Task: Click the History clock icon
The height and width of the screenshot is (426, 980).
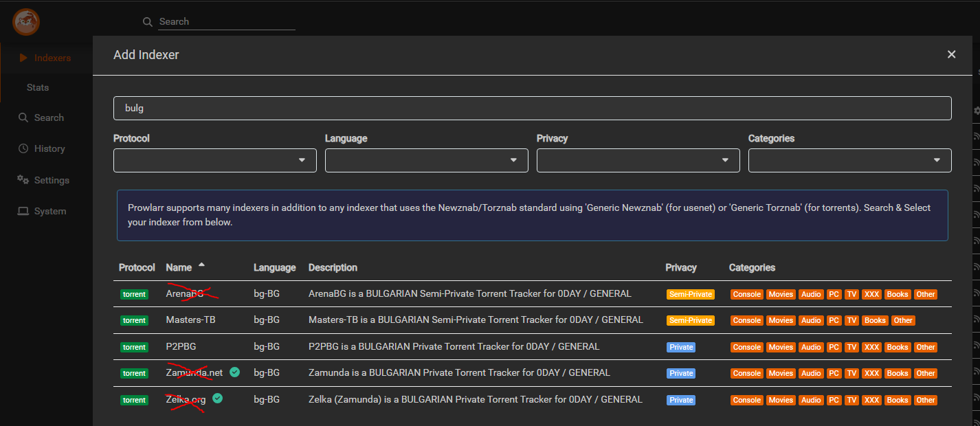Action: [x=23, y=148]
